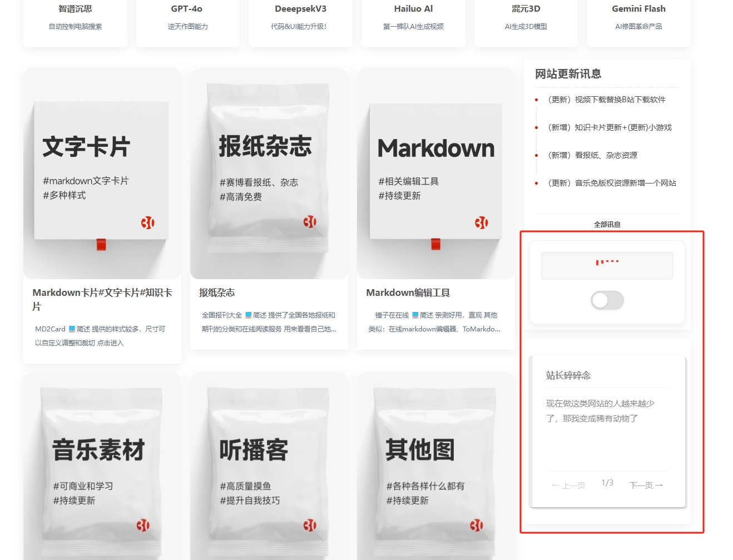The height and width of the screenshot is (560, 733).
Task: Open the 报纸杂志 article title
Action: (x=217, y=293)
